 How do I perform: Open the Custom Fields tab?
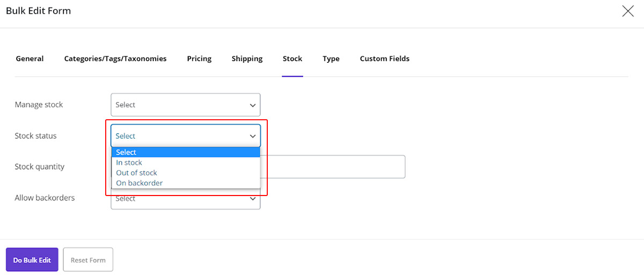click(x=384, y=59)
